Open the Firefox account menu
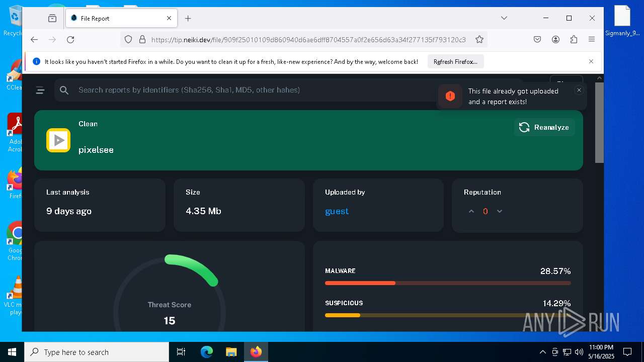This screenshot has height=362, width=644. click(x=555, y=39)
